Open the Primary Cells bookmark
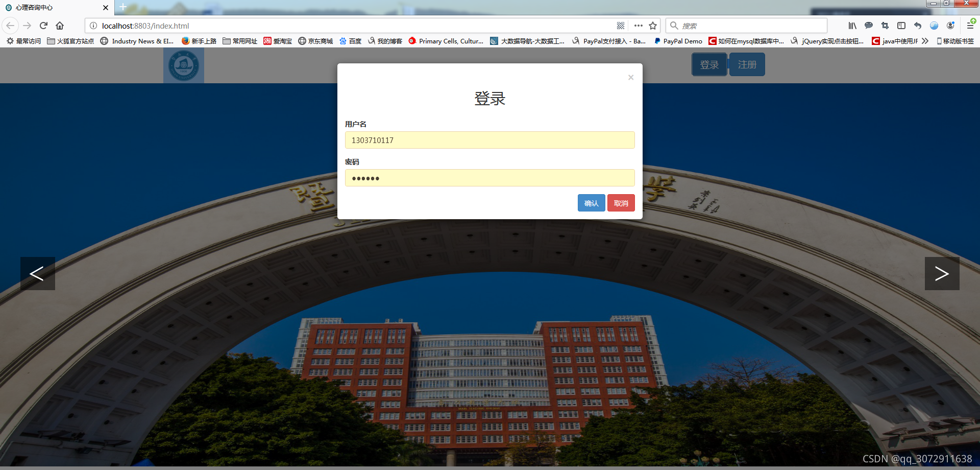The height and width of the screenshot is (470, 980). [446, 41]
